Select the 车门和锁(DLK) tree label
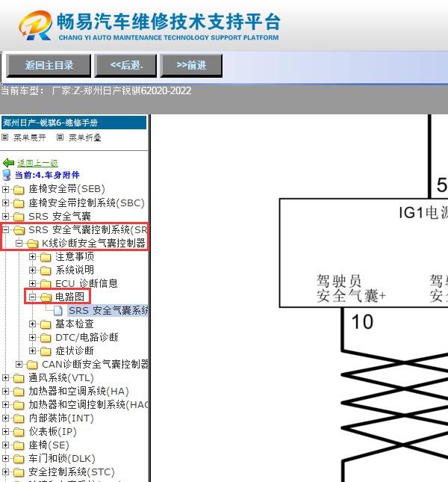Image resolution: width=448 pixels, height=482 pixels. (62, 458)
